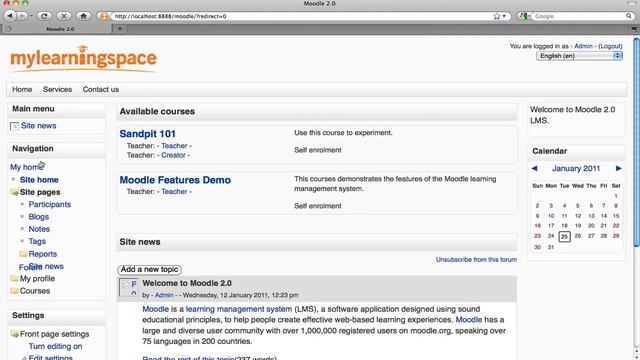Image resolution: width=640 pixels, height=360 pixels.
Task: Click the Site pages folder icon
Action: tap(15, 192)
